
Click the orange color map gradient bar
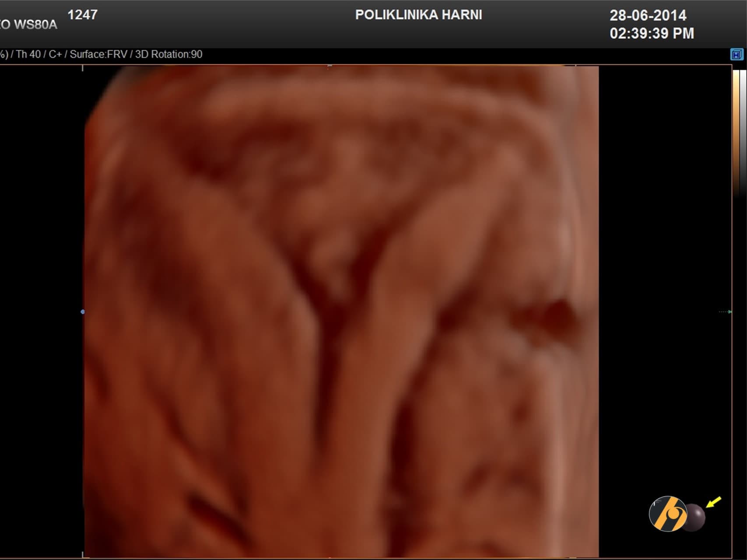[x=735, y=131]
